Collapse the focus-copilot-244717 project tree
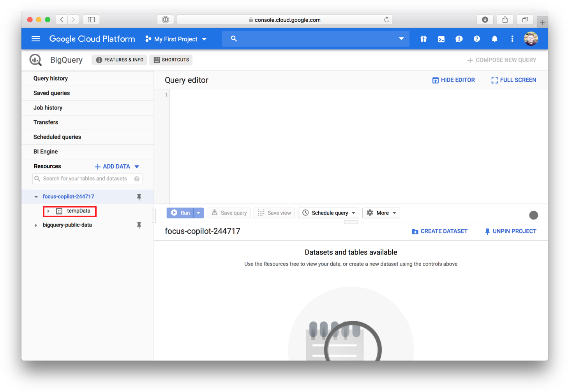The image size is (568, 392). pos(36,197)
